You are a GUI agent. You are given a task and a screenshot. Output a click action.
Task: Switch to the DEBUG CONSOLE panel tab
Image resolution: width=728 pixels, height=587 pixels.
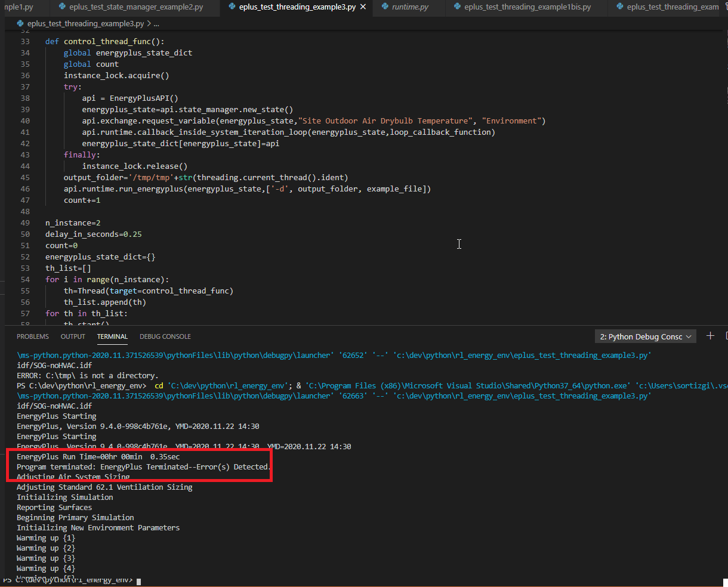pyautogui.click(x=165, y=336)
